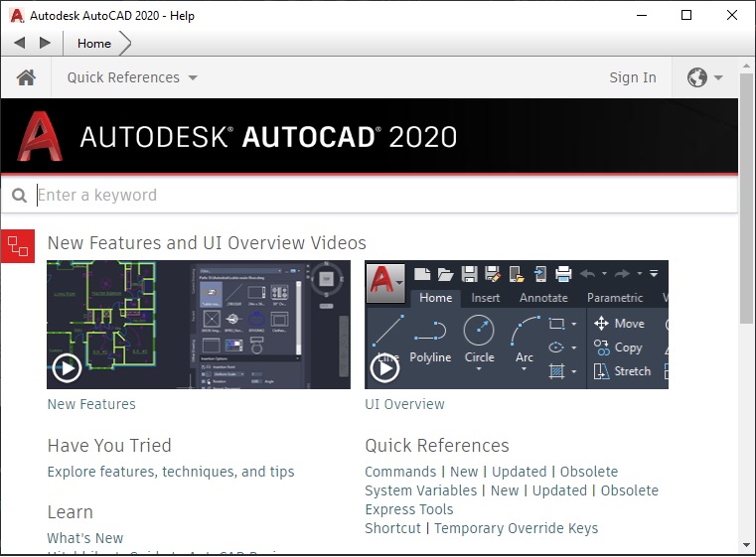
Task: Open the Shortcut keys link
Action: click(393, 528)
